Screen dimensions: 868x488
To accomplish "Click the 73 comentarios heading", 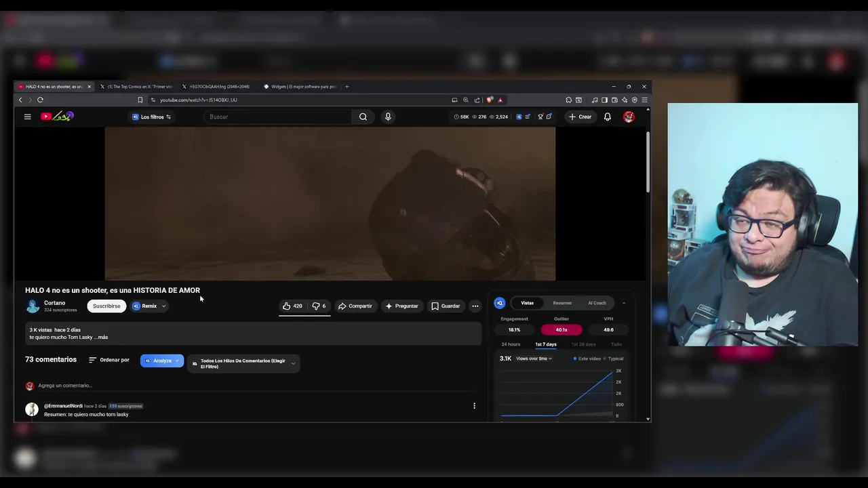I will pyautogui.click(x=51, y=359).
